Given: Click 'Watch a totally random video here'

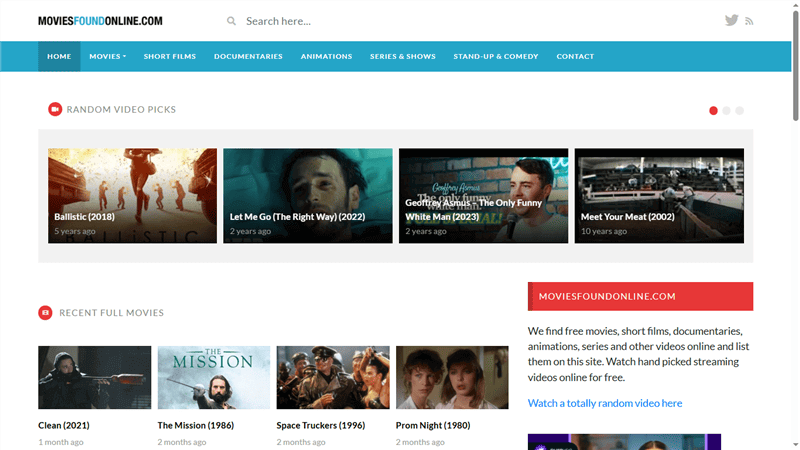Looking at the screenshot, I should click(605, 403).
